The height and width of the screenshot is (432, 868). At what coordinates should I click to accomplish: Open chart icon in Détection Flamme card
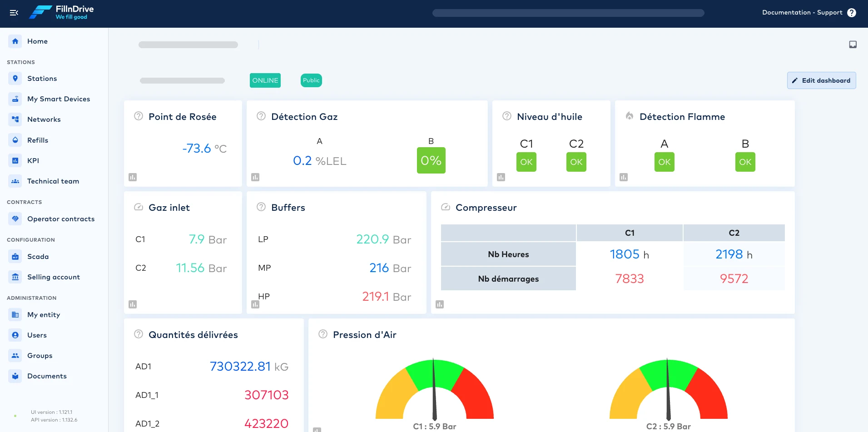[x=624, y=177]
